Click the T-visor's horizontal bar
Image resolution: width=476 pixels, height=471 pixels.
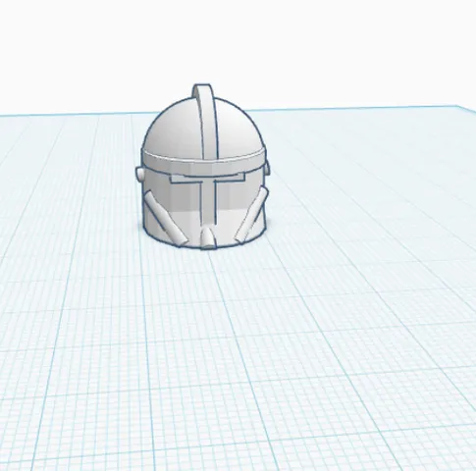(x=207, y=179)
